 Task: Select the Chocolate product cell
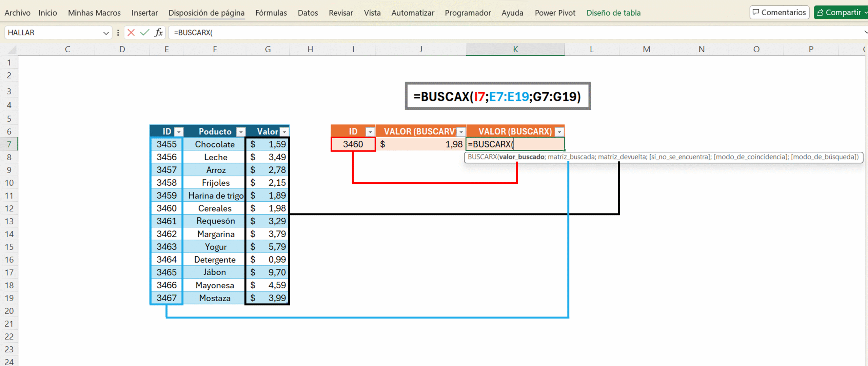(215, 144)
